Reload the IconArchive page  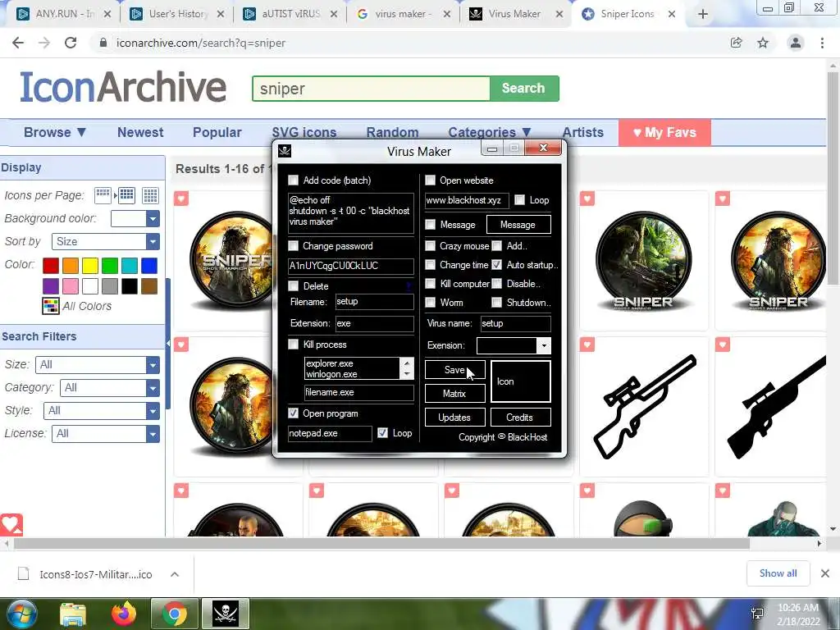click(x=71, y=43)
